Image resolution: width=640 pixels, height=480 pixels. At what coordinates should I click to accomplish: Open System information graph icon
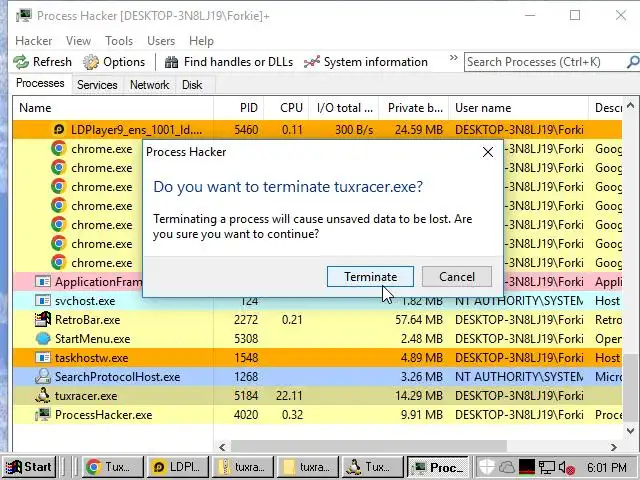312,62
